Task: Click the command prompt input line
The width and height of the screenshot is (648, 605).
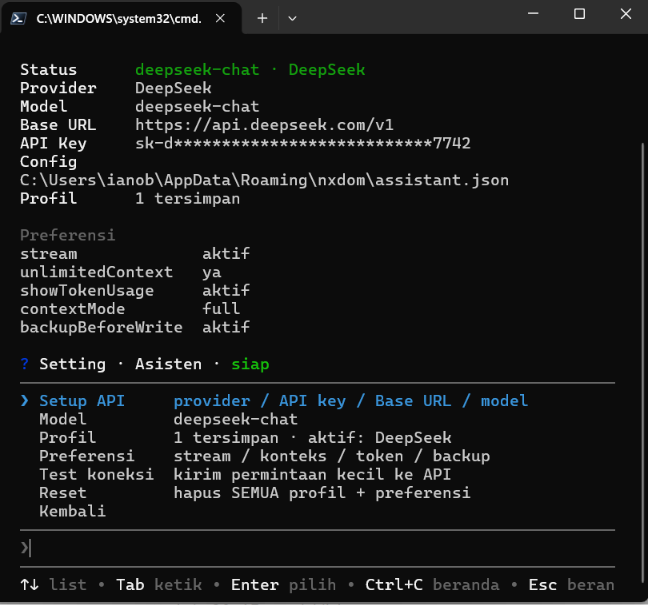Action: (x=317, y=548)
